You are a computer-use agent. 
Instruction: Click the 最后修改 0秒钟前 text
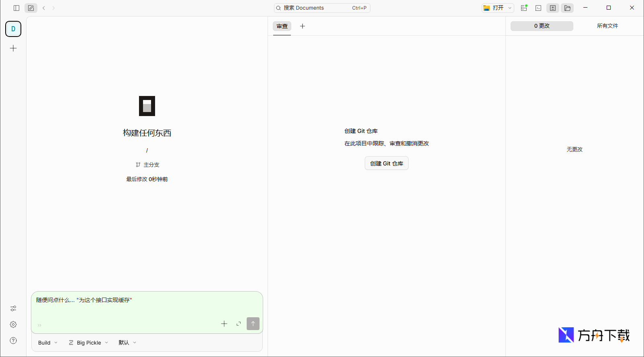point(147,179)
